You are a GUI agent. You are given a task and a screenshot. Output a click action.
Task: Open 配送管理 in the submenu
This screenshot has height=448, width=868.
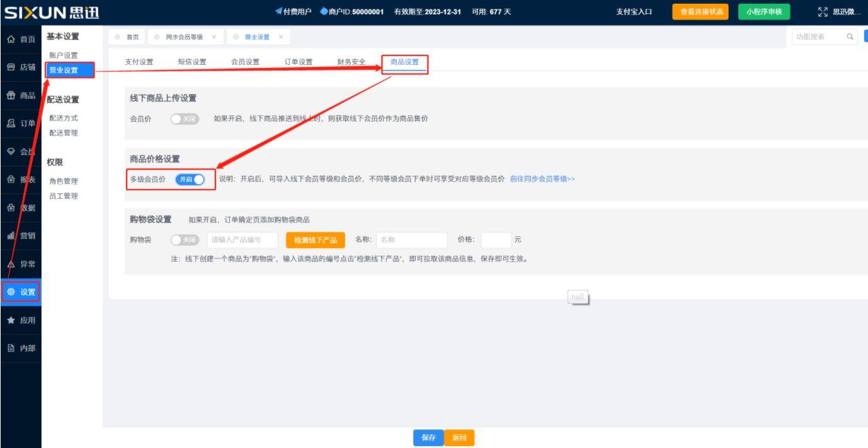click(64, 132)
